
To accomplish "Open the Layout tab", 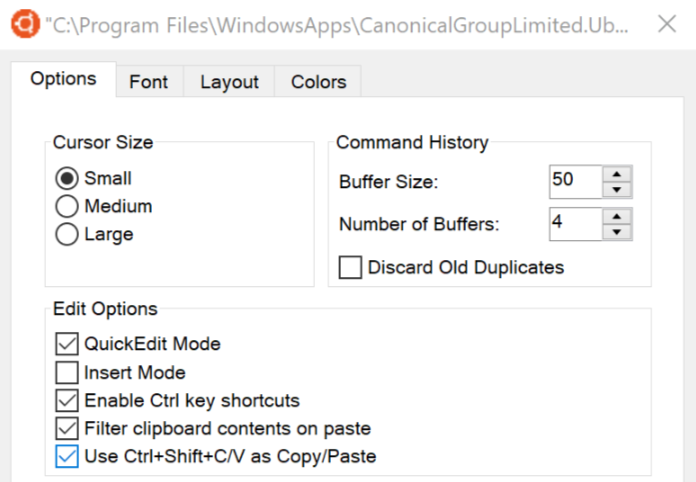I will [229, 82].
